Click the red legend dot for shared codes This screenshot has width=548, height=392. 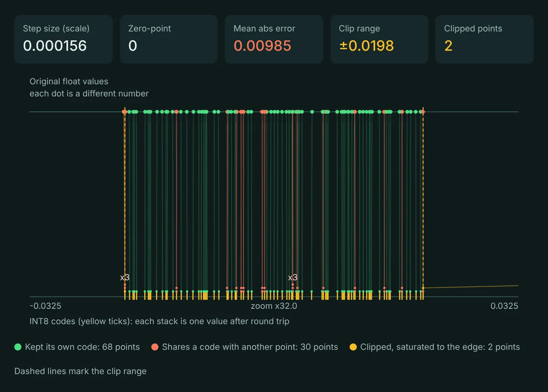click(155, 347)
